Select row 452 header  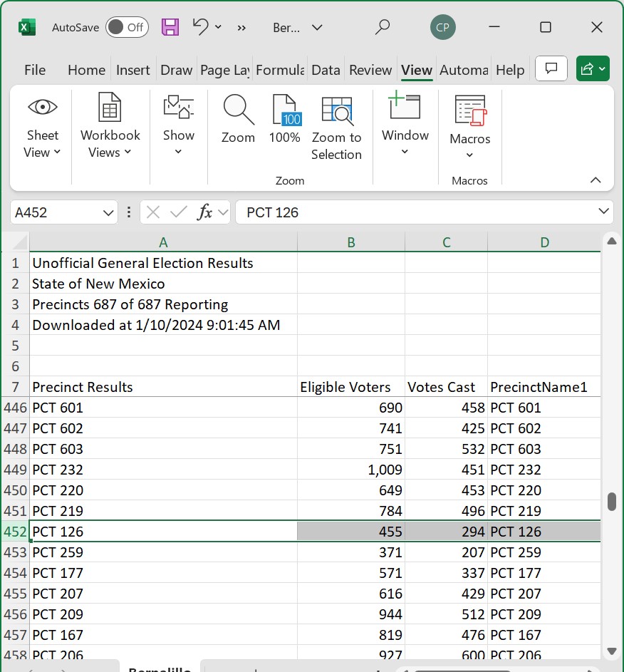15,532
